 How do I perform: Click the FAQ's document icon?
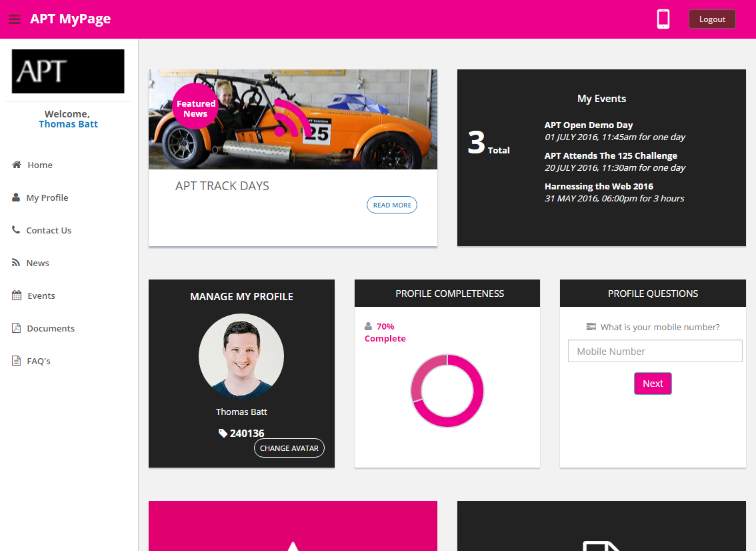17,361
